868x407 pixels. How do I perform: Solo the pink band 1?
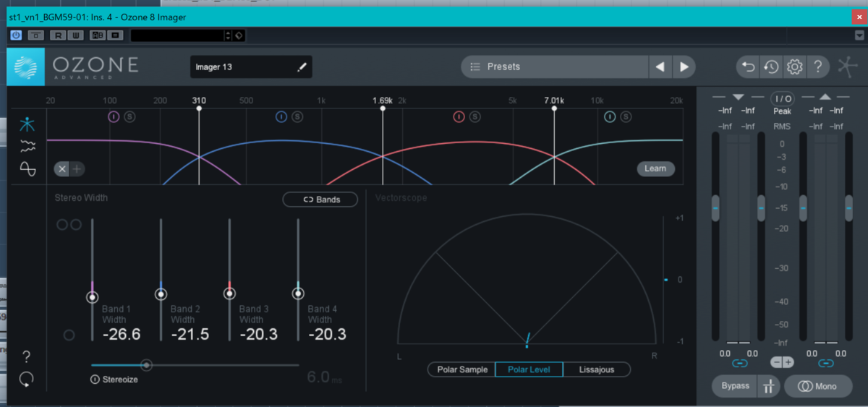point(129,116)
